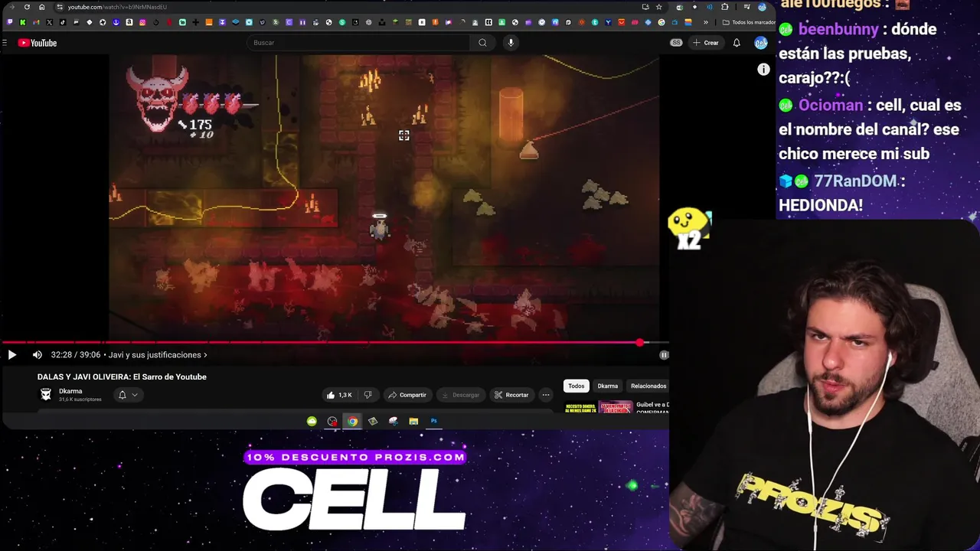980x551 pixels.
Task: Select the Relacionados filter chip
Action: click(x=648, y=386)
